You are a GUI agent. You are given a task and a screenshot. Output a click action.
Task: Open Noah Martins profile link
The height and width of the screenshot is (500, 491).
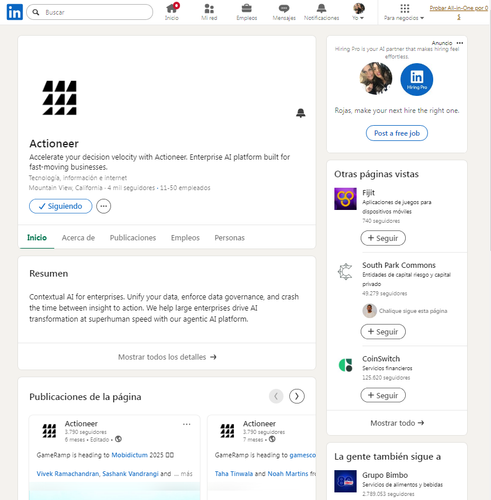click(288, 474)
